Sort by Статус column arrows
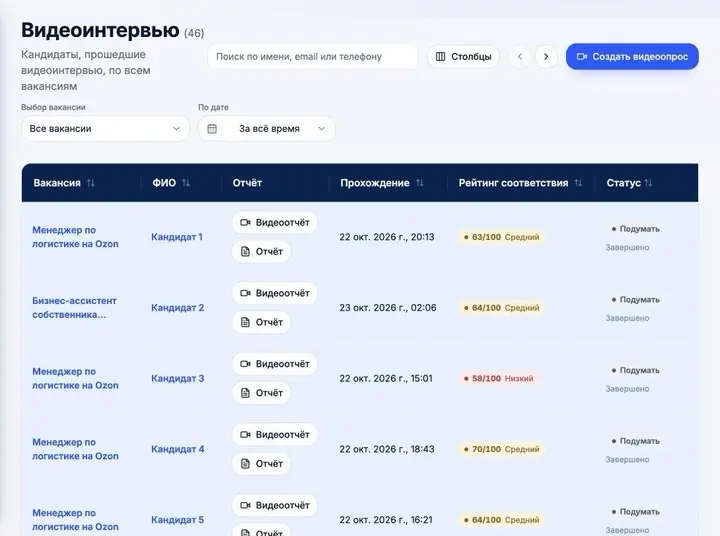Viewport: 720px width, 536px height. coord(648,183)
